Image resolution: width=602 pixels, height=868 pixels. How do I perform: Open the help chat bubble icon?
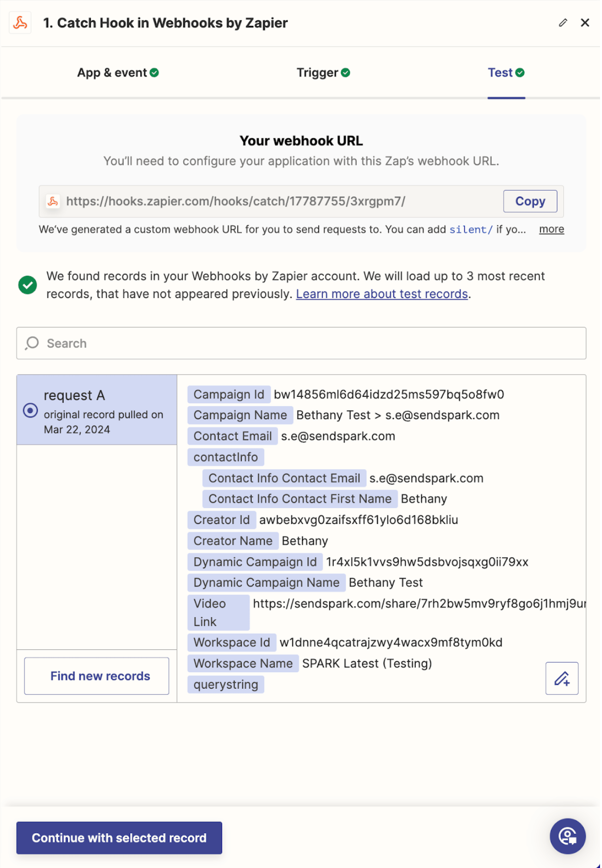click(568, 836)
